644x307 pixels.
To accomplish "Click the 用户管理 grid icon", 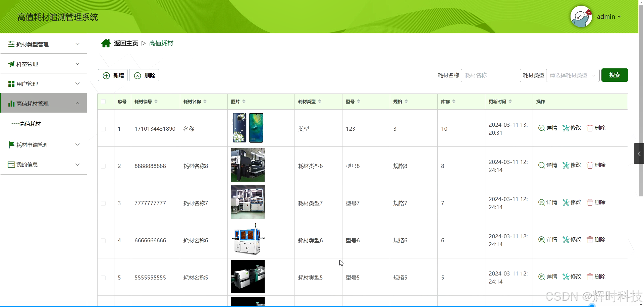I will click(11, 84).
